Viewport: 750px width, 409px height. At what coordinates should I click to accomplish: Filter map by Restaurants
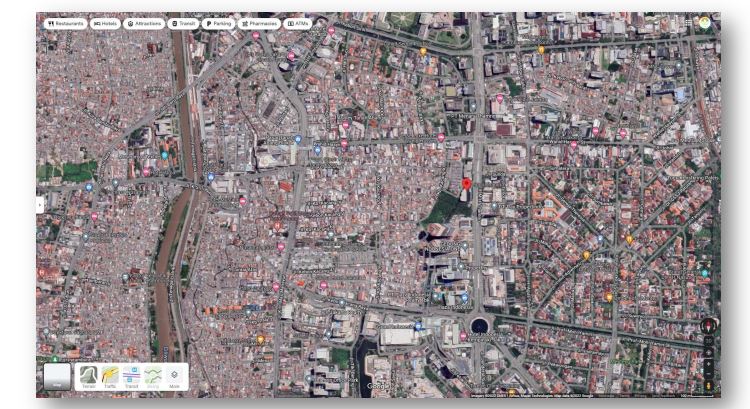66,23
